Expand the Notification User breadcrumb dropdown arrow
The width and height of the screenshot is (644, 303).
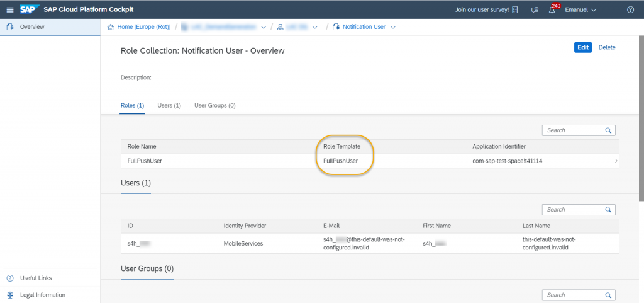(392, 27)
